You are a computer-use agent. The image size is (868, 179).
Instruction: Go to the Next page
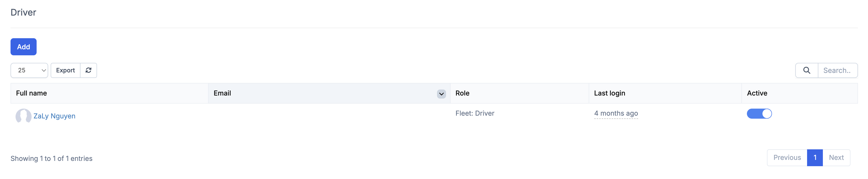click(x=836, y=158)
